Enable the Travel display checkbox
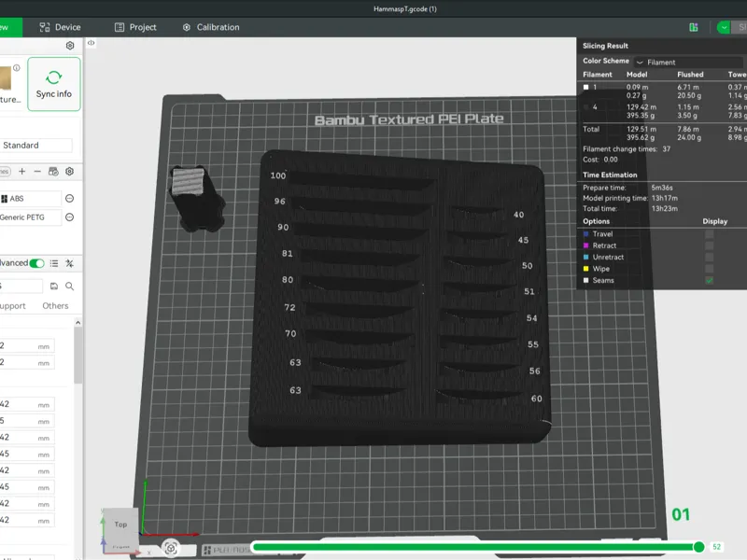The height and width of the screenshot is (560, 747). tap(710, 234)
